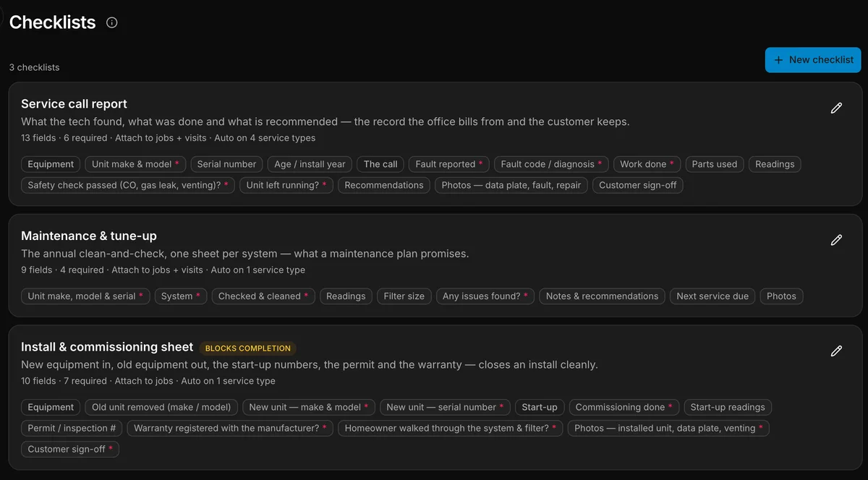Select the 'Permit / inspection #' chip
This screenshot has width=868, height=480.
point(72,428)
